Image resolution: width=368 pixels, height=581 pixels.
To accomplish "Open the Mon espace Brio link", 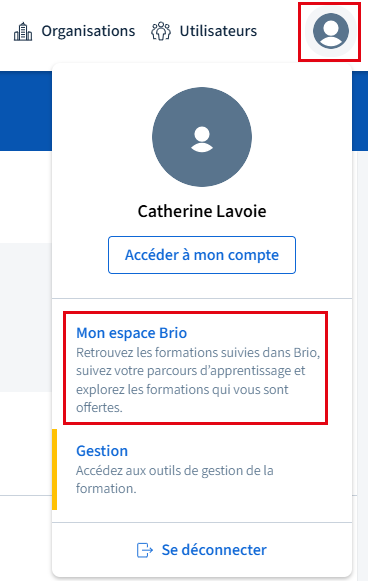I will [132, 333].
